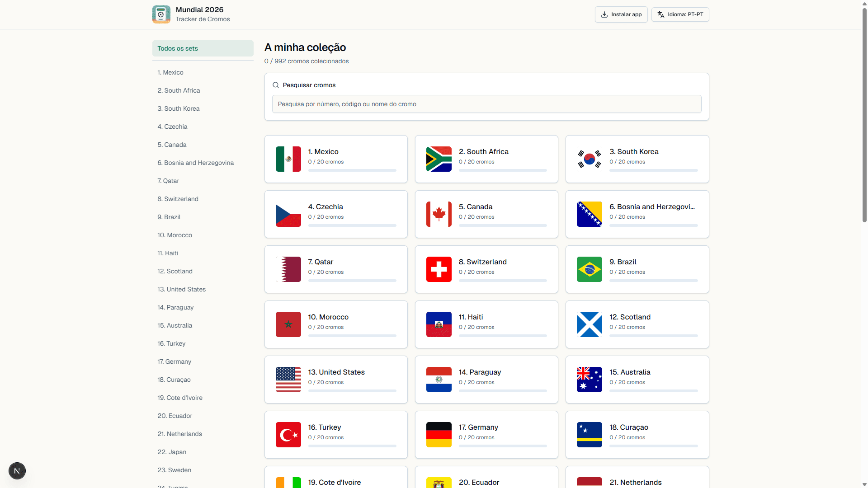Open 8. Switzerland sidebar item
Viewport: 868px width, 488px height.
click(203, 199)
